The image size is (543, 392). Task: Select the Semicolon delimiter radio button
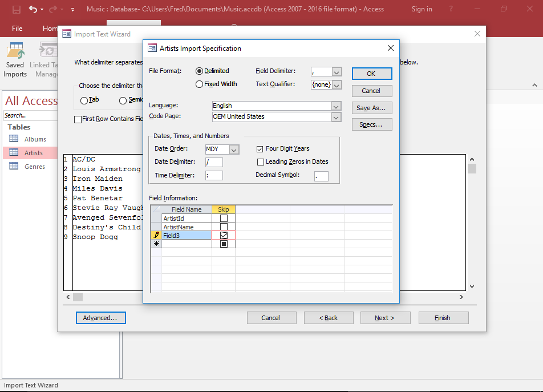pos(123,101)
